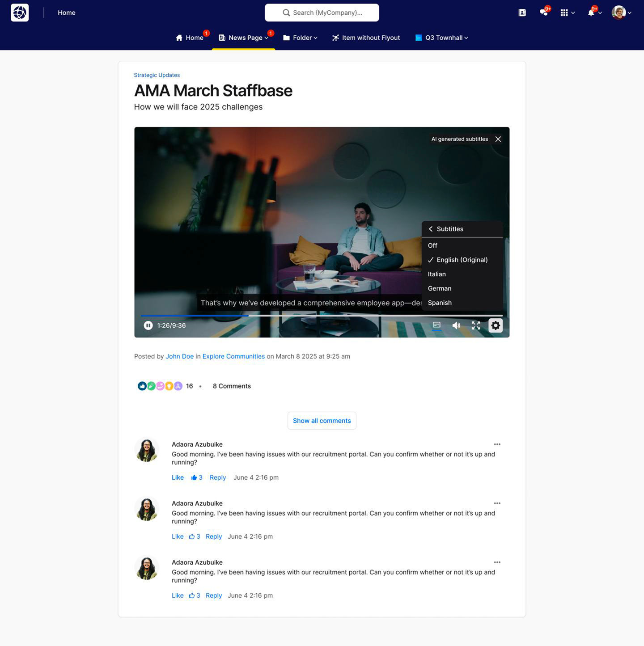Open the chat messages icon
This screenshot has height=646, width=644.
544,12
